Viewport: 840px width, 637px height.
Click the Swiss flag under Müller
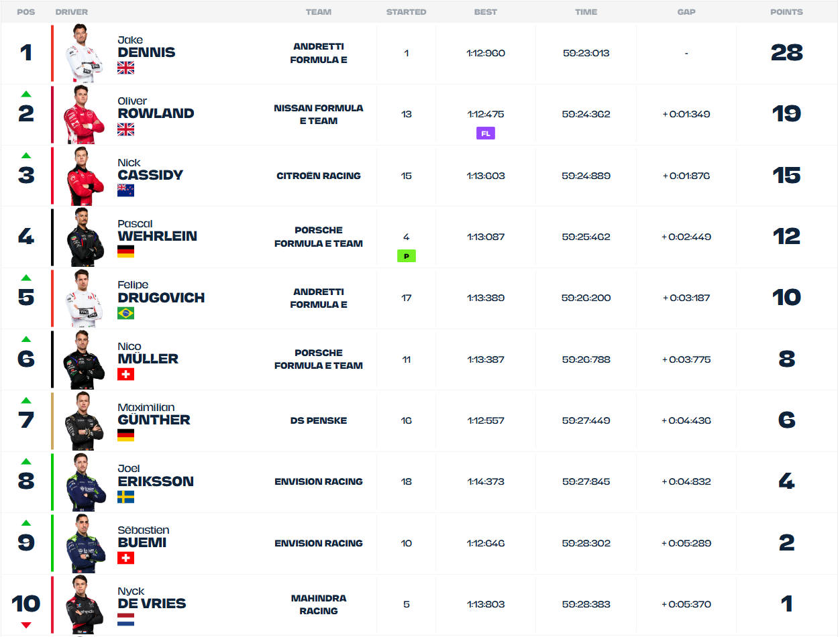click(126, 374)
